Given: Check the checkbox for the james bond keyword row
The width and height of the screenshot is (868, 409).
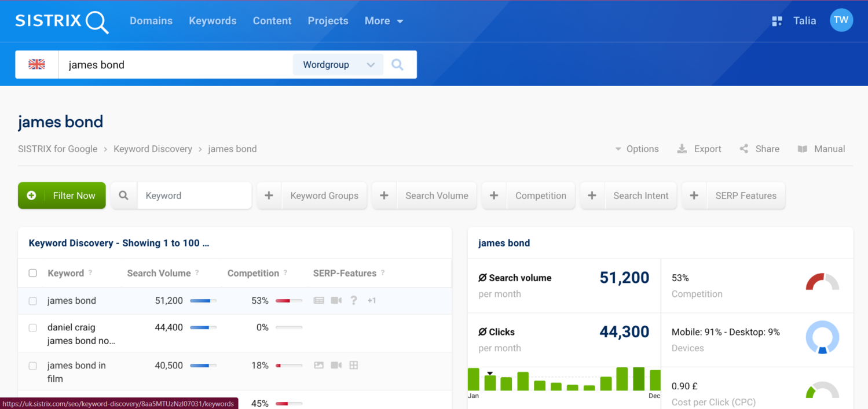Looking at the screenshot, I should (32, 300).
